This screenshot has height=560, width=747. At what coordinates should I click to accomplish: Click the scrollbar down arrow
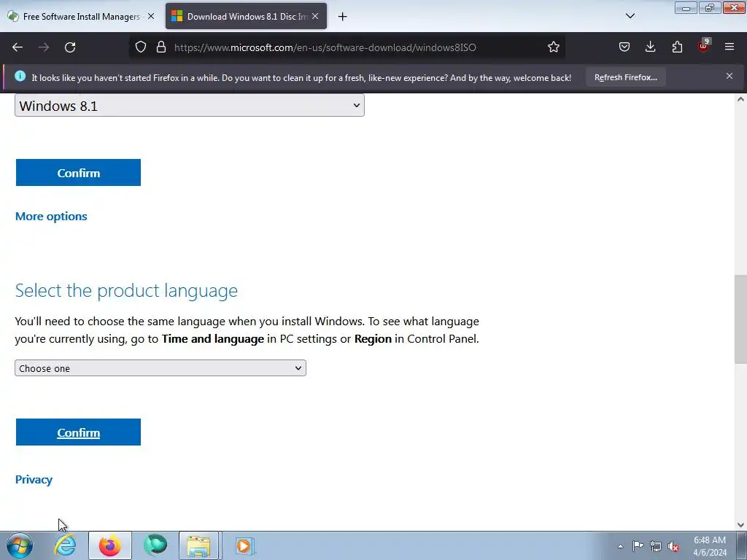click(x=740, y=525)
